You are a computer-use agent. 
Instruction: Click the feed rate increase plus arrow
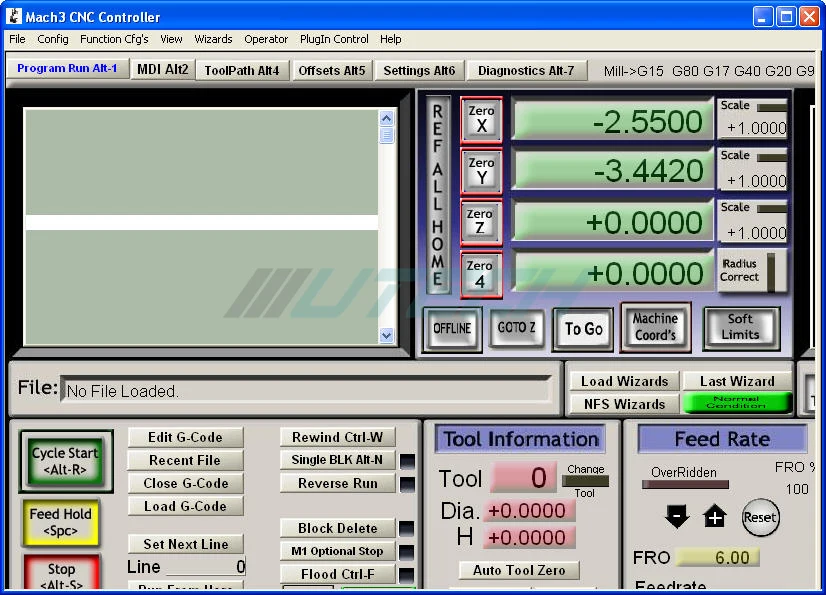pyautogui.click(x=714, y=517)
